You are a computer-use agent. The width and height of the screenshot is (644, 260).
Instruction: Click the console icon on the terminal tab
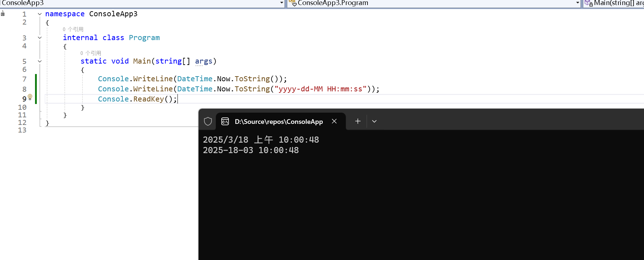(225, 121)
